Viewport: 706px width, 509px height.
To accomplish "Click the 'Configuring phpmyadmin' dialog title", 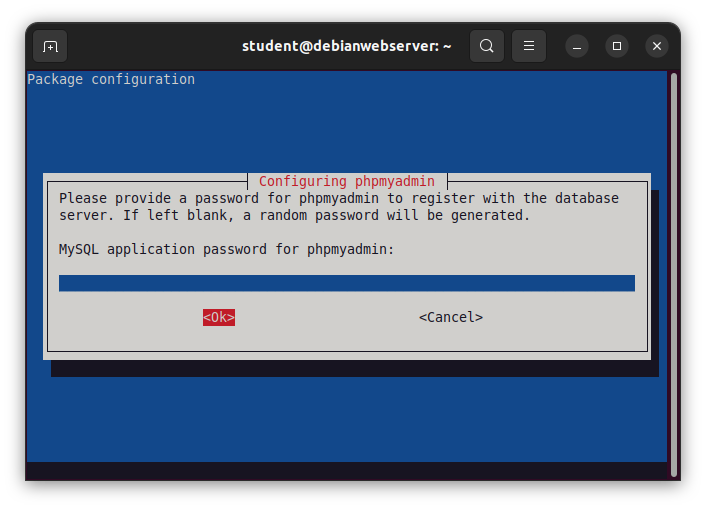I will 347,181.
